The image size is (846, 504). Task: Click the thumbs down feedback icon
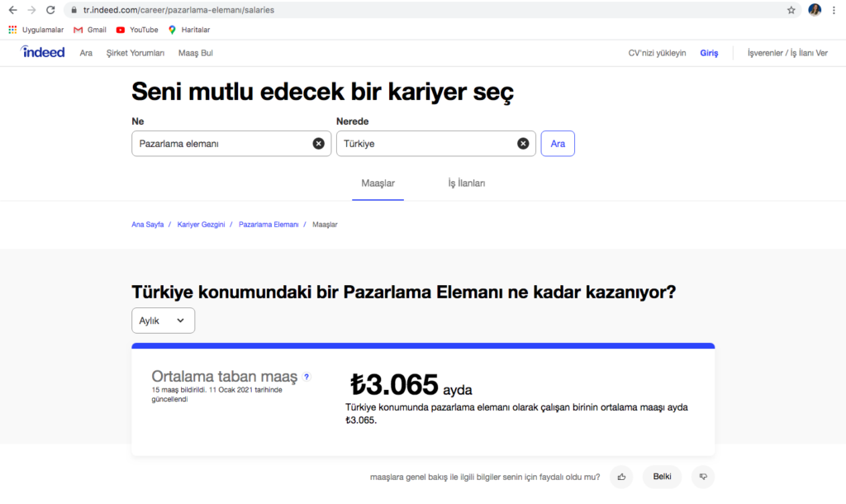[703, 477]
